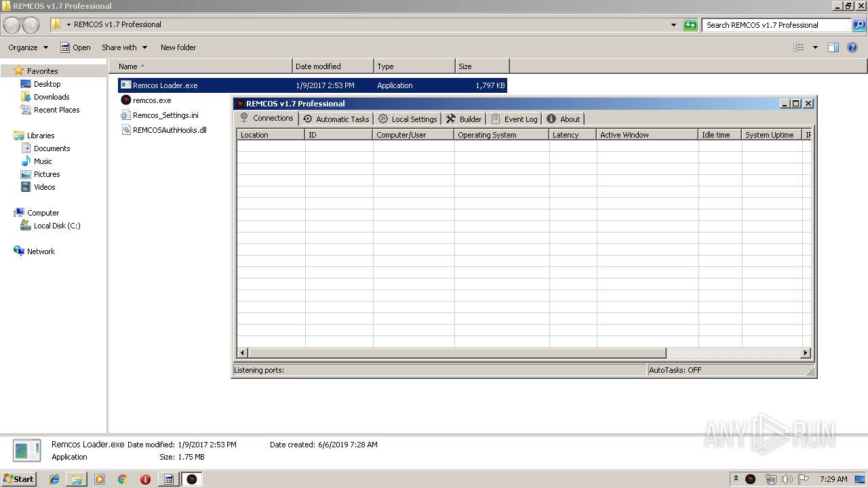Sort files by Type column
The height and width of the screenshot is (488, 868).
coord(414,66)
